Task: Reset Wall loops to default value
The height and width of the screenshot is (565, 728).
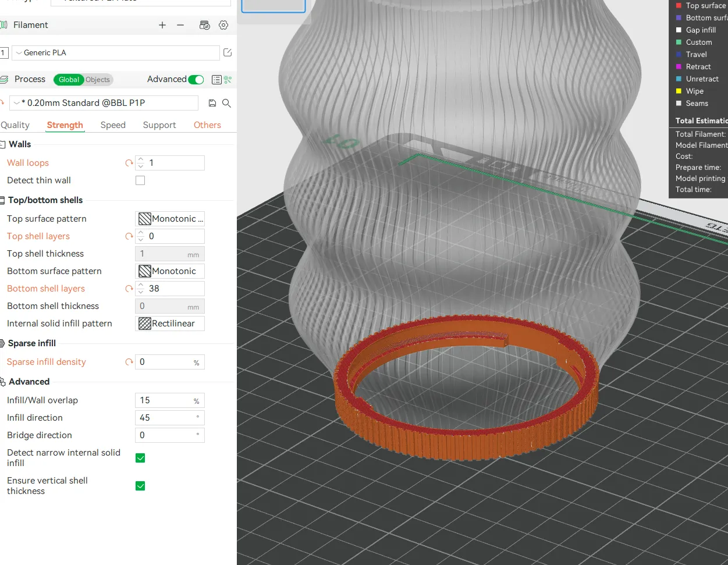Action: (x=129, y=163)
